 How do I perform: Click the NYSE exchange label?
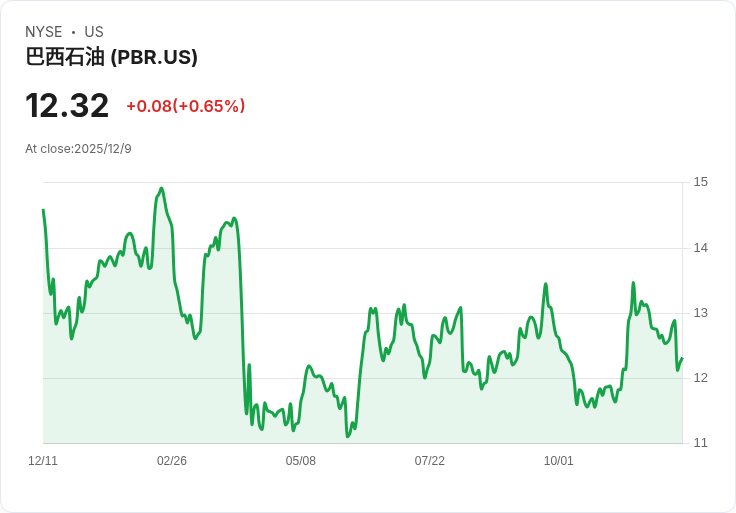click(x=44, y=32)
